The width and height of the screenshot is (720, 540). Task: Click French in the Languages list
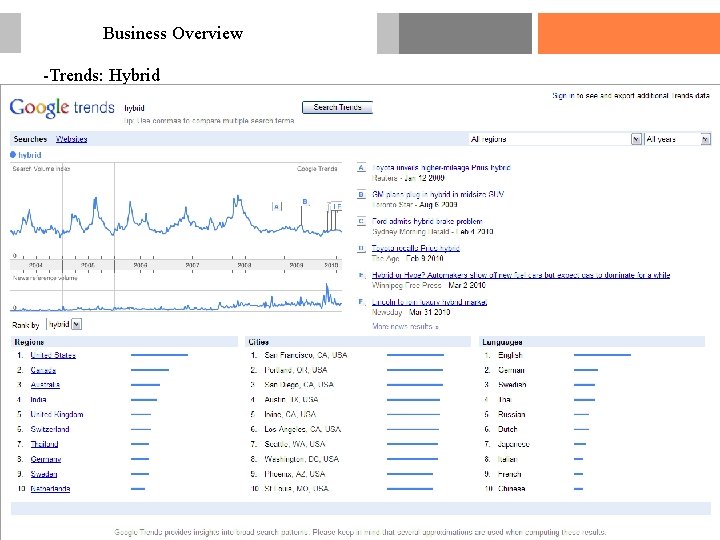coord(510,474)
